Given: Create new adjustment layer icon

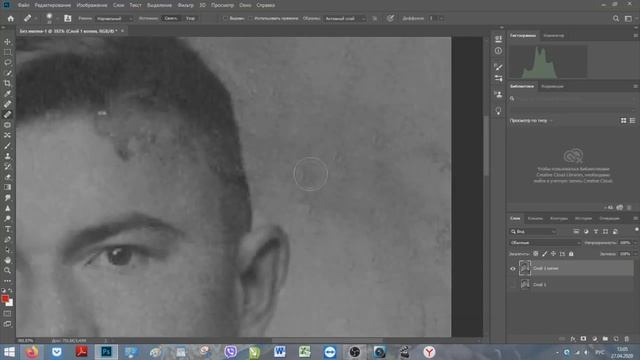Looking at the screenshot, I should pyautogui.click(x=594, y=339).
